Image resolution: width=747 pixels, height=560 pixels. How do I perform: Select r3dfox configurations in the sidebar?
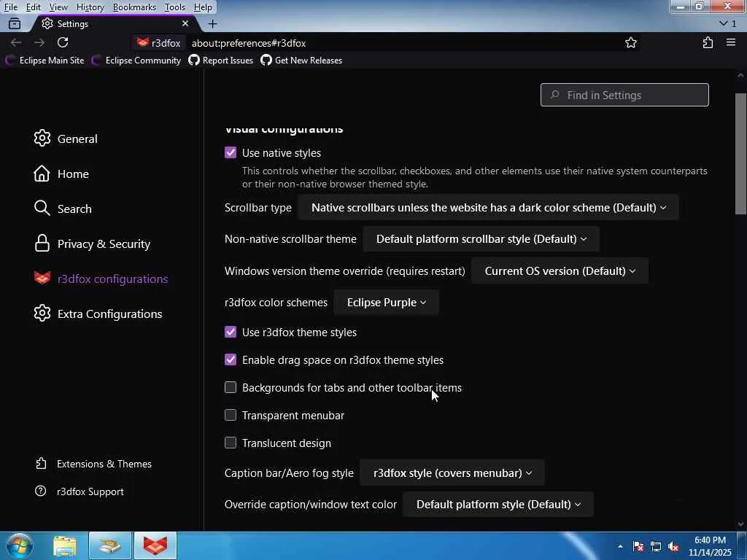(x=101, y=279)
